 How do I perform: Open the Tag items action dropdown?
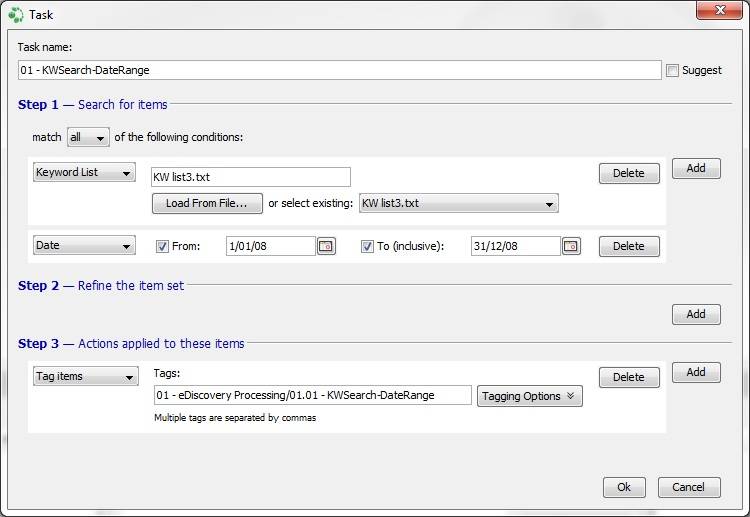tap(86, 376)
